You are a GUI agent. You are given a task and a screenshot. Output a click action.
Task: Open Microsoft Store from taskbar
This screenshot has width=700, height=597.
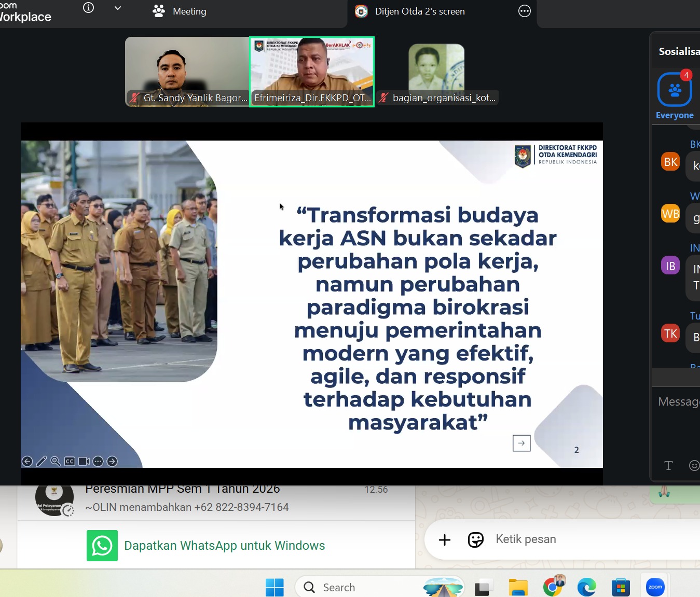coord(621,587)
